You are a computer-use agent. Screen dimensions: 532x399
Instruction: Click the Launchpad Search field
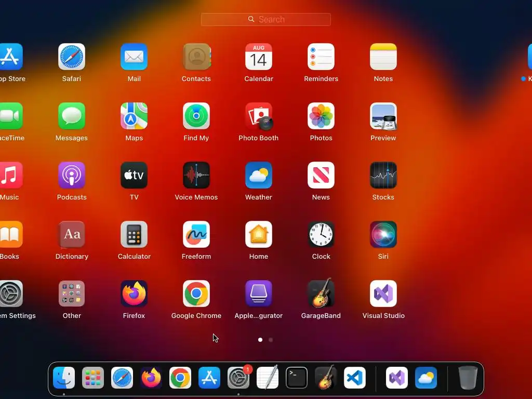point(265,19)
